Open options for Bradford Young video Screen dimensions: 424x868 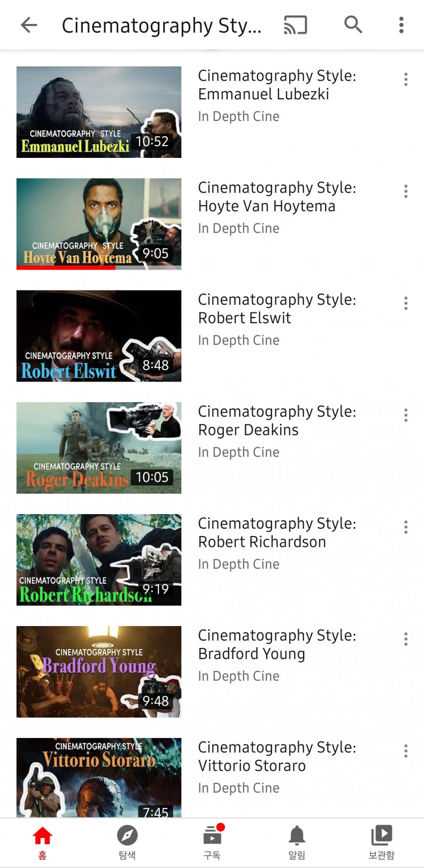click(406, 638)
